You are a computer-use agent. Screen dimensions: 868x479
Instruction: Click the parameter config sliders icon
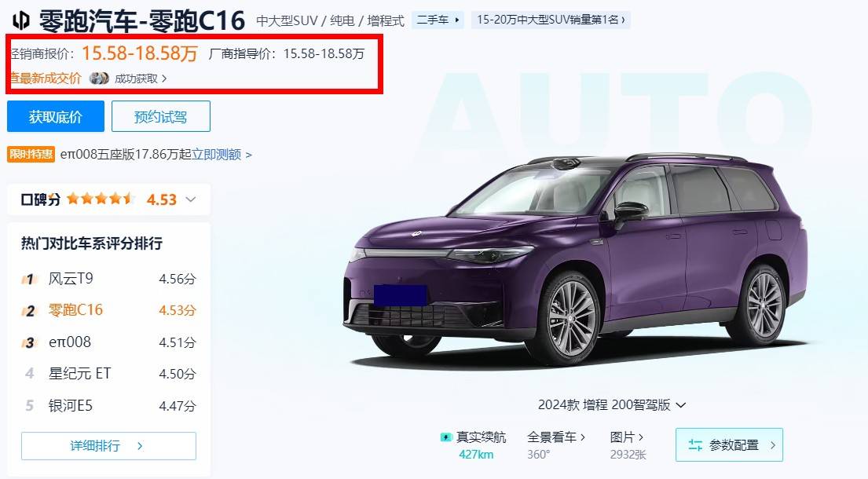pos(695,444)
